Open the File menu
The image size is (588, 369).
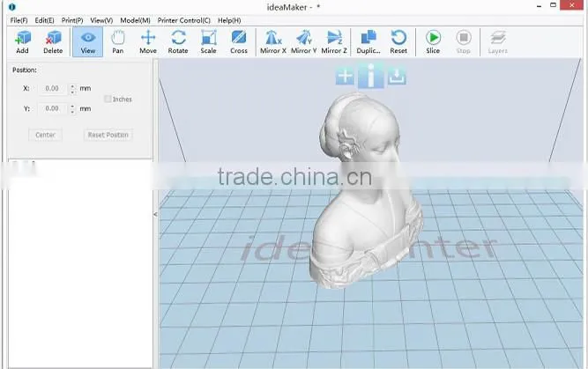click(19, 20)
